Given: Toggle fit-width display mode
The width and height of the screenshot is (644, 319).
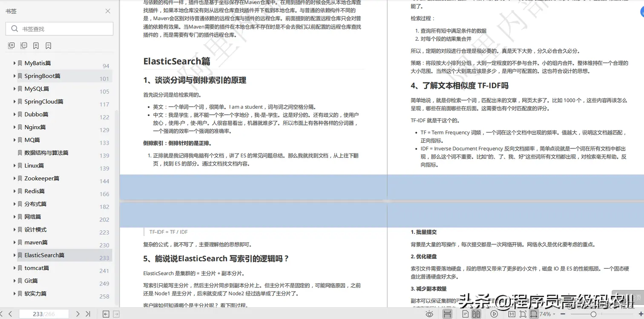Looking at the screenshot, I should pos(534,313).
